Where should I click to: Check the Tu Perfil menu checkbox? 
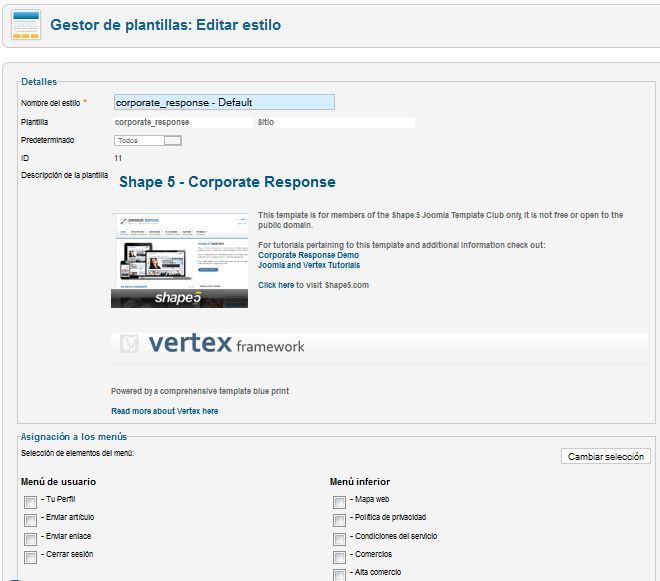point(30,502)
